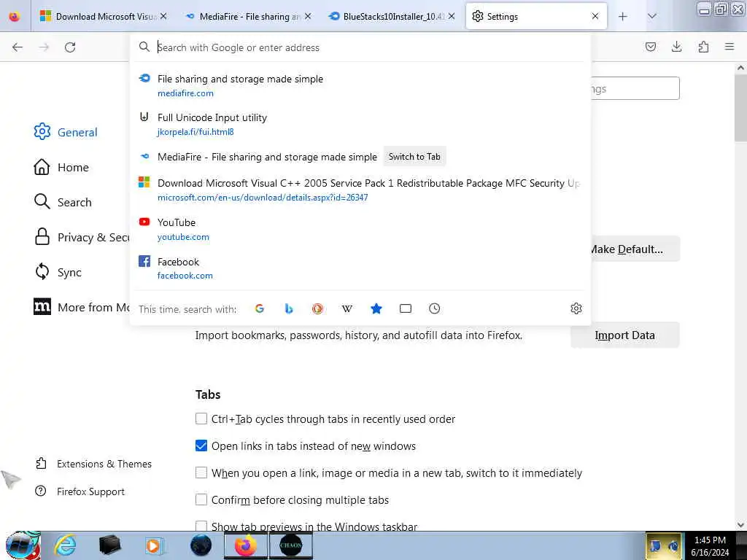Click the Switch to Tab button
The width and height of the screenshot is (747, 560).
pos(414,157)
